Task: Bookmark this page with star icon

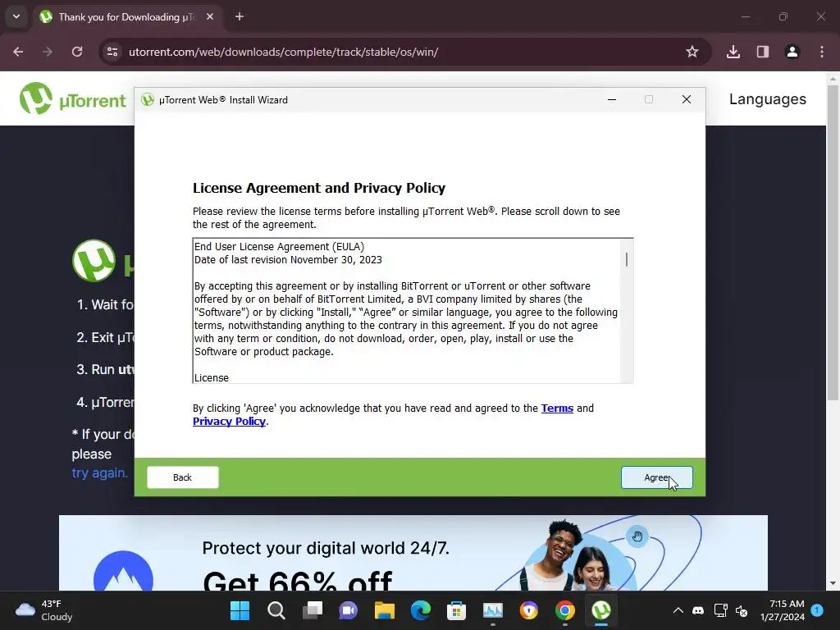Action: pos(692,52)
